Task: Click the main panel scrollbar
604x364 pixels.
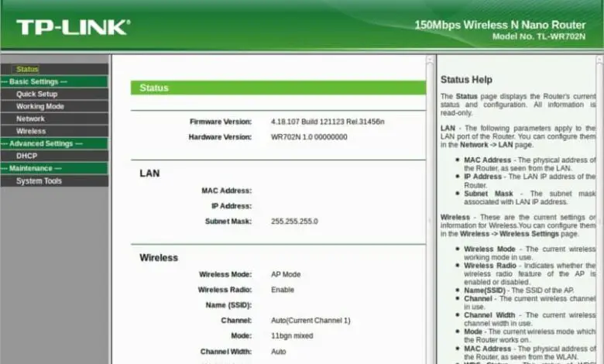Action: (x=430, y=209)
